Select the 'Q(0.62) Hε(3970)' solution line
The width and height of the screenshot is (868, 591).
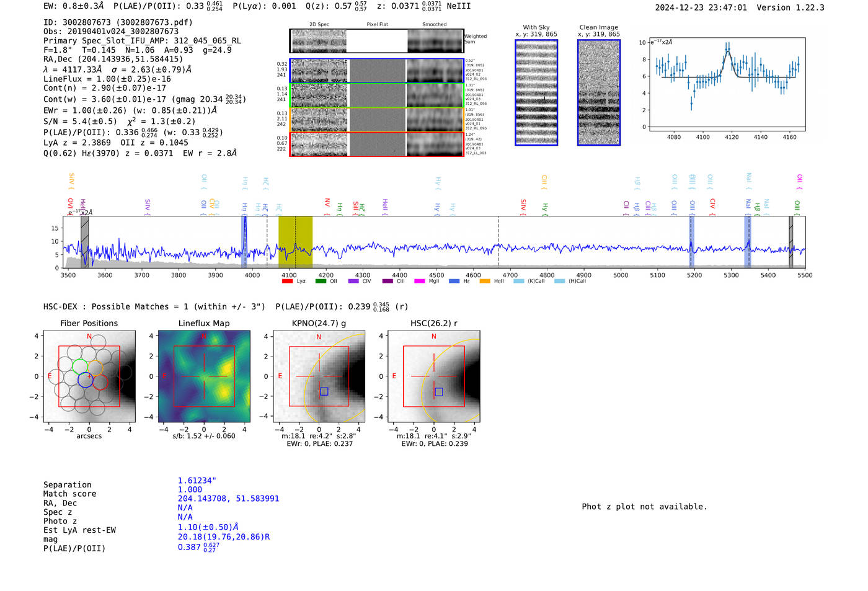tap(140, 153)
